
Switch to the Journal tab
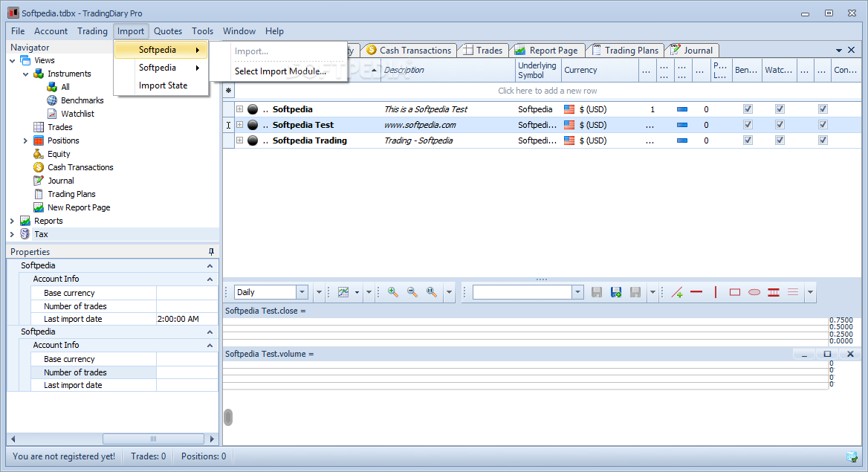pyautogui.click(x=692, y=51)
